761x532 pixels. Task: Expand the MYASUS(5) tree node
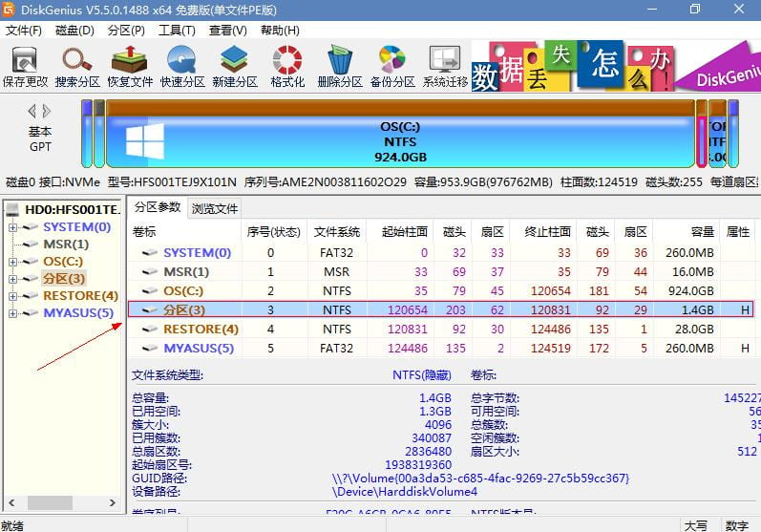pos(13,313)
